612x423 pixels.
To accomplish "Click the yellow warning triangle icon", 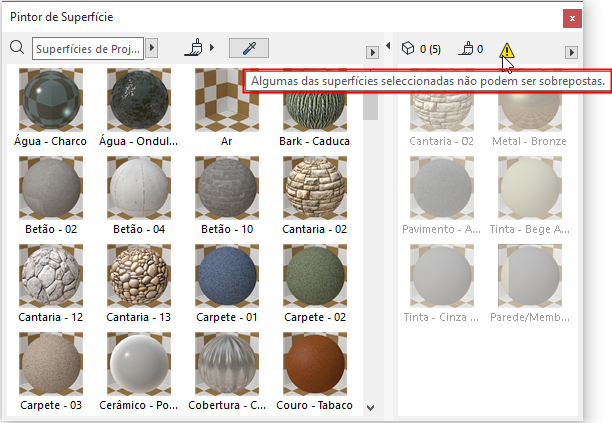I will click(508, 50).
